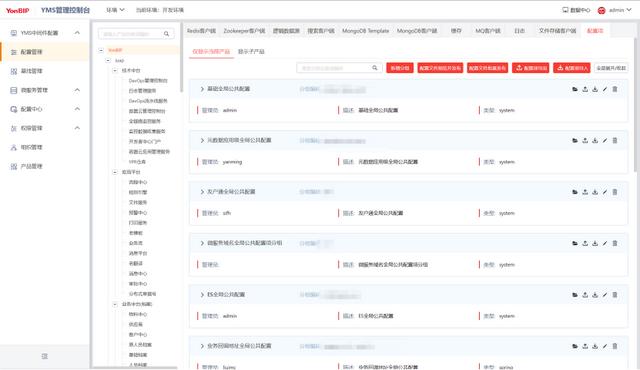Switch to the Redis客户端 tab
640x370 pixels.
pyautogui.click(x=201, y=31)
